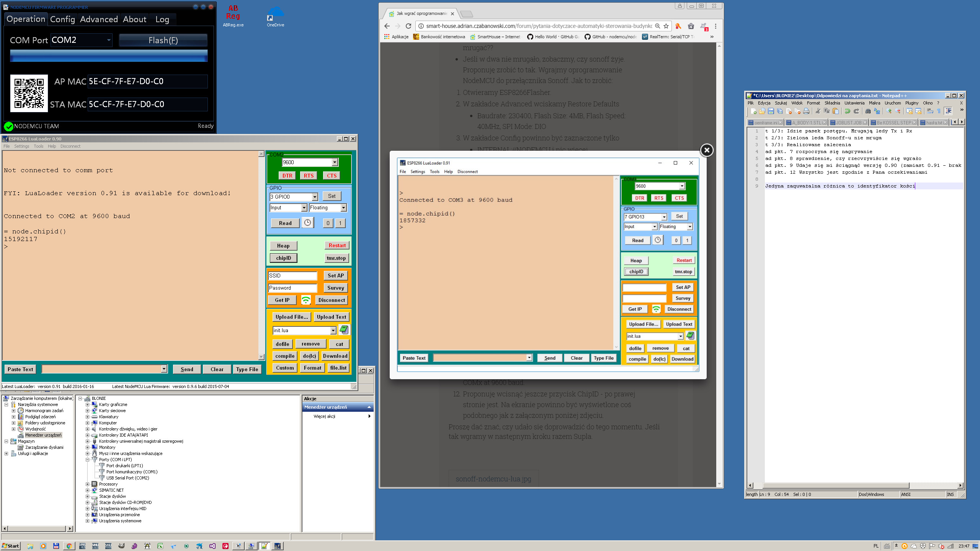
Task: Open Floating pull dropdown in GPIO panel
Action: pyautogui.click(x=343, y=207)
